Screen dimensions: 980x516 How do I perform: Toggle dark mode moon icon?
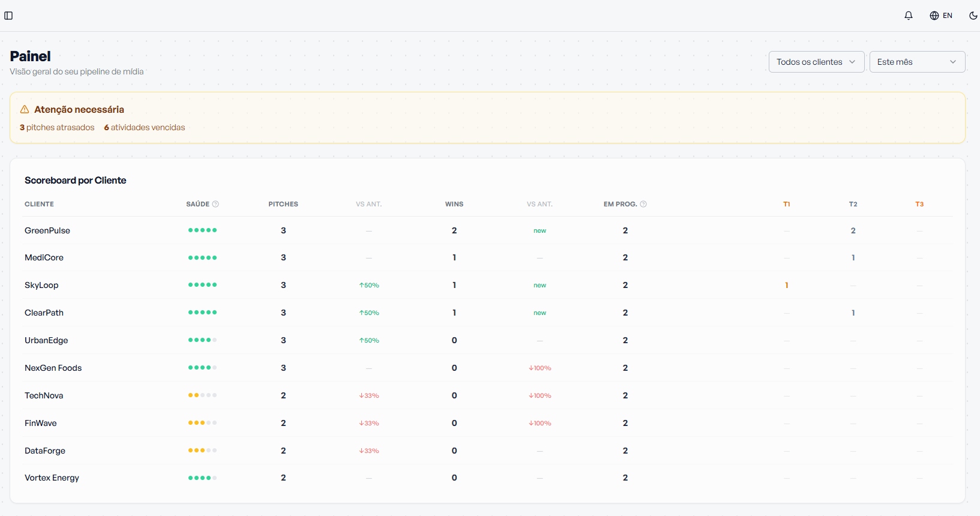[973, 16]
